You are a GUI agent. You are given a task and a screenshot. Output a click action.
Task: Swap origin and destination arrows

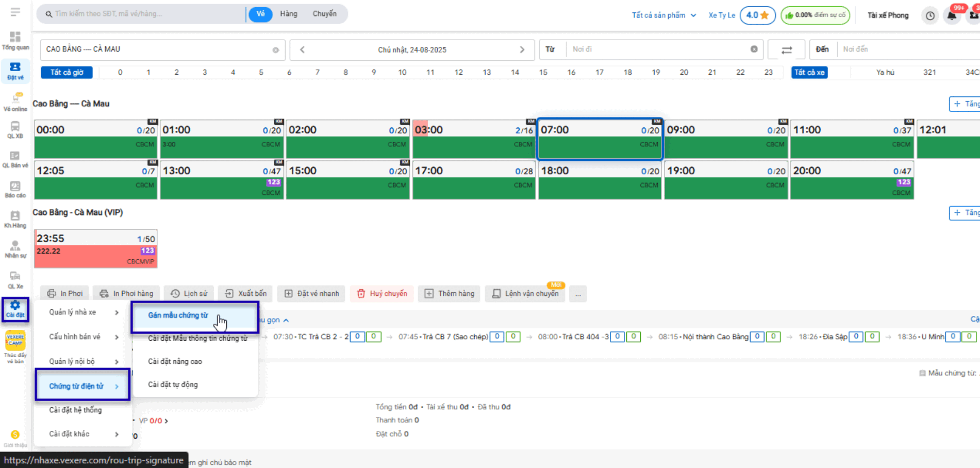pyautogui.click(x=786, y=49)
